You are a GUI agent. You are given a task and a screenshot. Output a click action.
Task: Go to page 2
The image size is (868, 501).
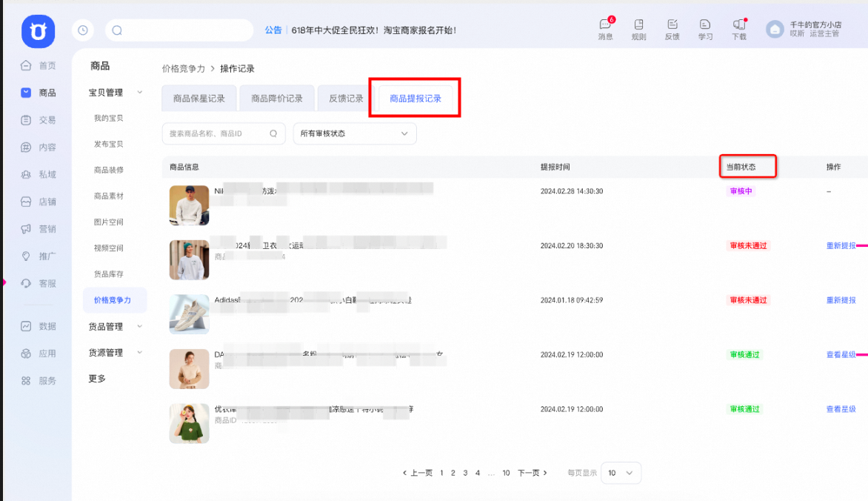click(x=453, y=473)
